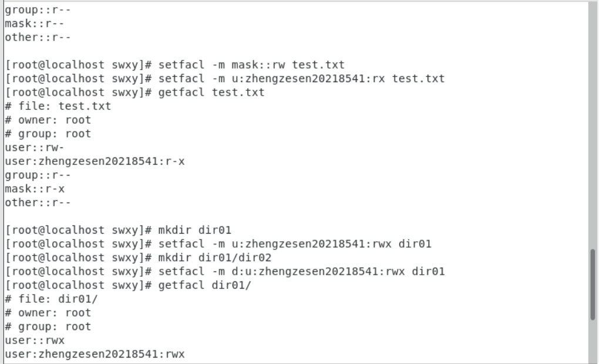599x364 pixels.
Task: Click the 'user:zhengzesen20218541:r-x' ACL entry
Action: click(x=94, y=161)
